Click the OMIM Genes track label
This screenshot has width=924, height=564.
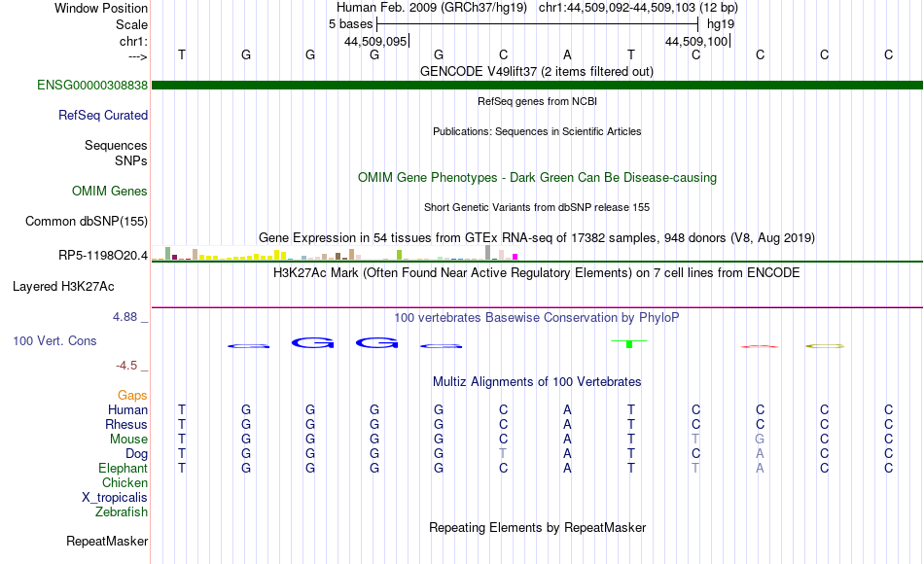pos(109,191)
